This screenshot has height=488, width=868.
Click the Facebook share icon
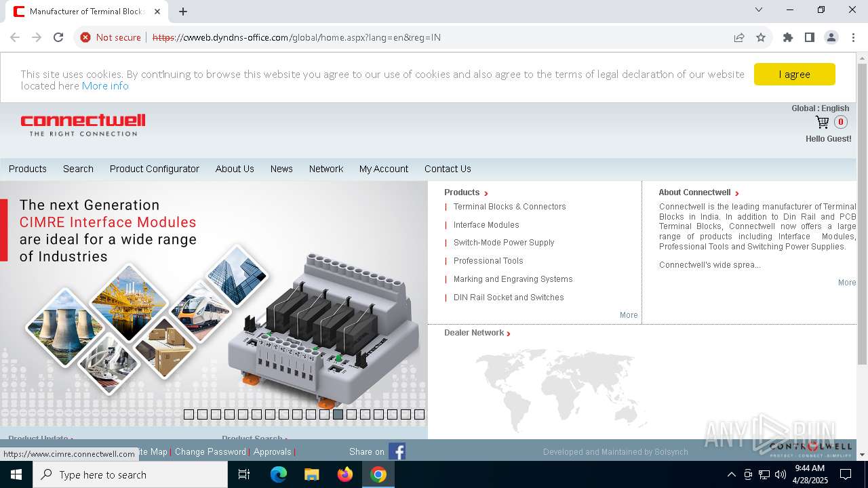click(x=397, y=451)
